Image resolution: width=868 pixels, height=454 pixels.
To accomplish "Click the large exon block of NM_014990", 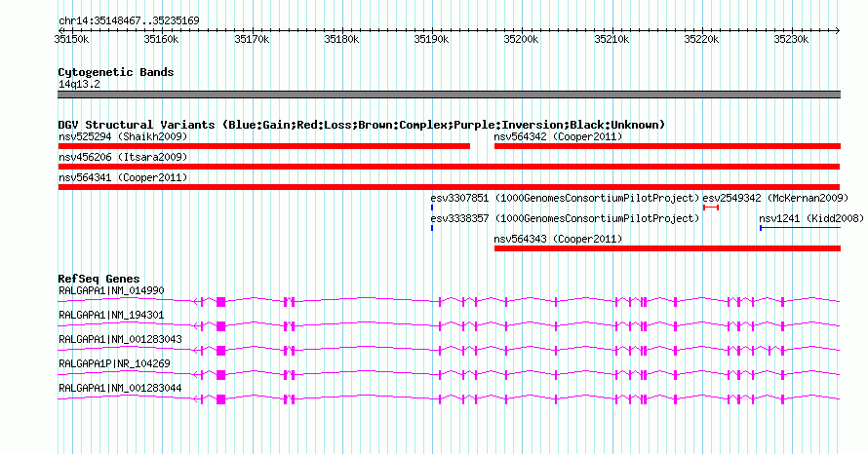I will click(220, 302).
